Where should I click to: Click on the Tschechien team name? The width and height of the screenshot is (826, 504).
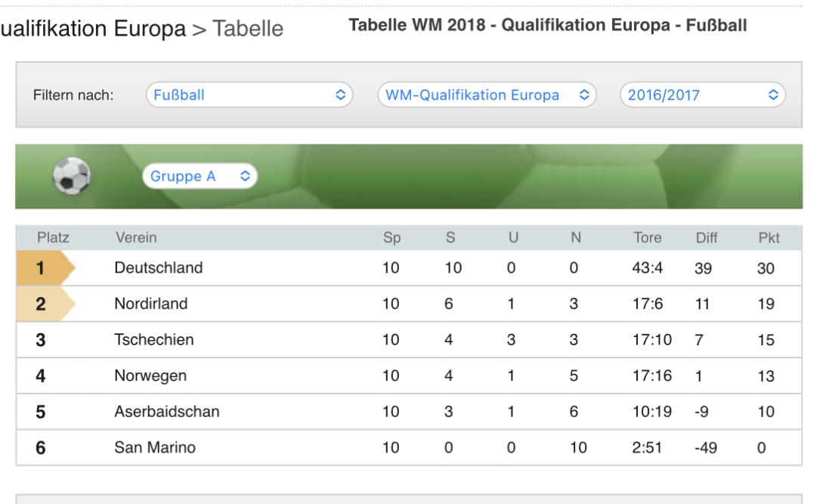point(154,340)
